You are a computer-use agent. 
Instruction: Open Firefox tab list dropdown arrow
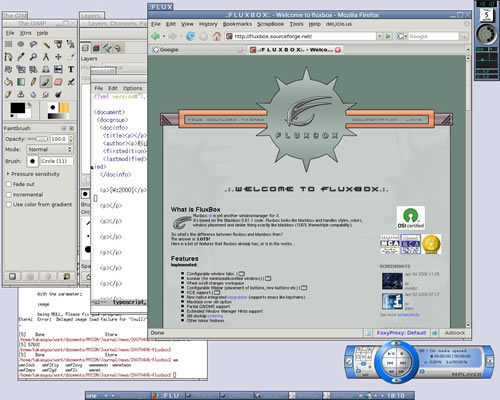[x=468, y=49]
